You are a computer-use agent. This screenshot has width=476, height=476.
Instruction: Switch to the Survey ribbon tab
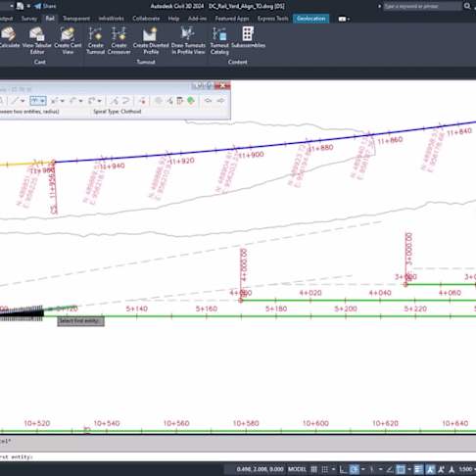click(x=29, y=19)
